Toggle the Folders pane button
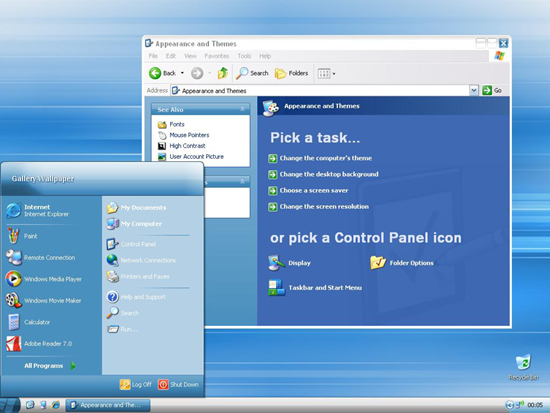This screenshot has height=413, width=550. point(291,73)
